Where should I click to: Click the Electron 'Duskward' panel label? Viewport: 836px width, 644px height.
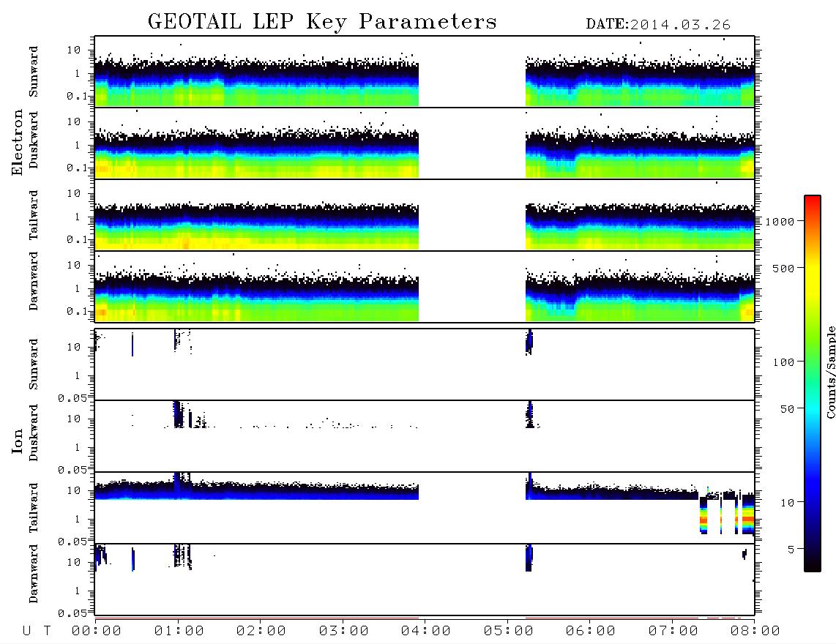click(34, 140)
